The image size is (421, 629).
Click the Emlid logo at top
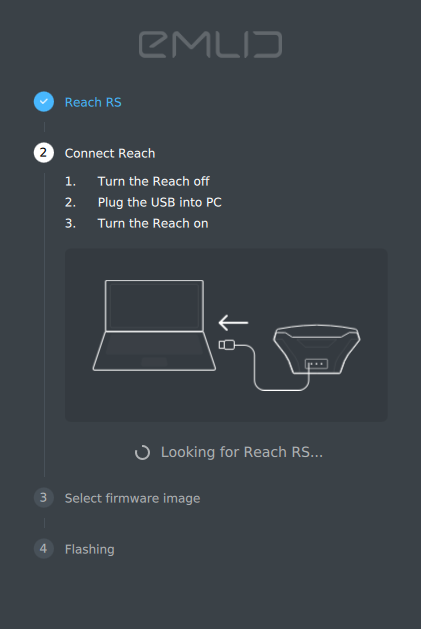pyautogui.click(x=210, y=45)
